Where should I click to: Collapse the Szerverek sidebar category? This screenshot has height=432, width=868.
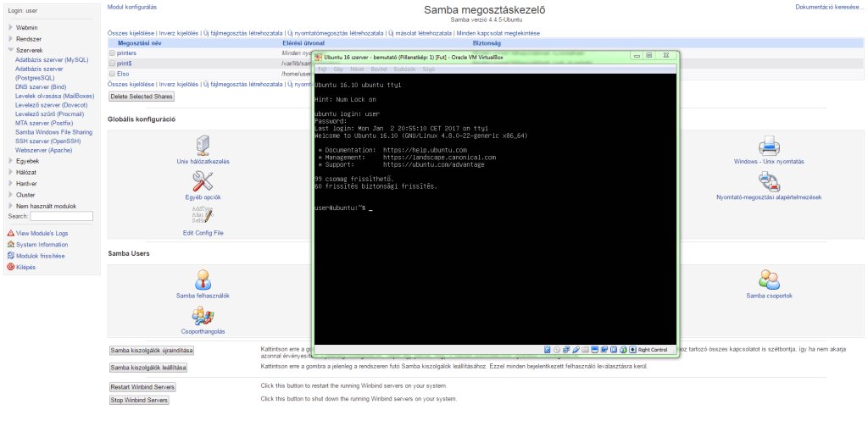(x=10, y=50)
